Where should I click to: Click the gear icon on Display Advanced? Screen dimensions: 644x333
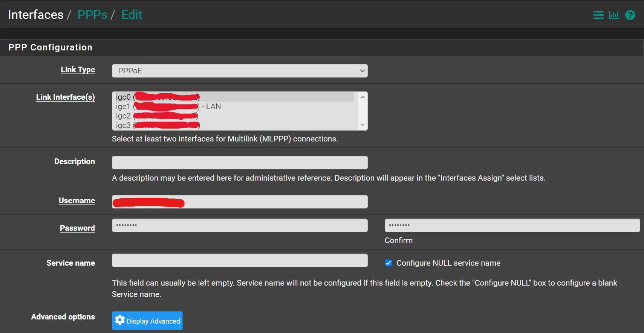pyautogui.click(x=120, y=320)
